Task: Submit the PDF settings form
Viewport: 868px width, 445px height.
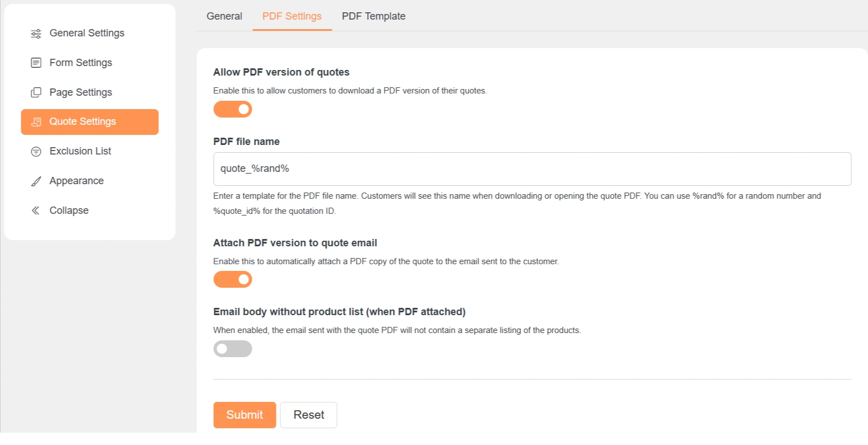Action: point(245,415)
